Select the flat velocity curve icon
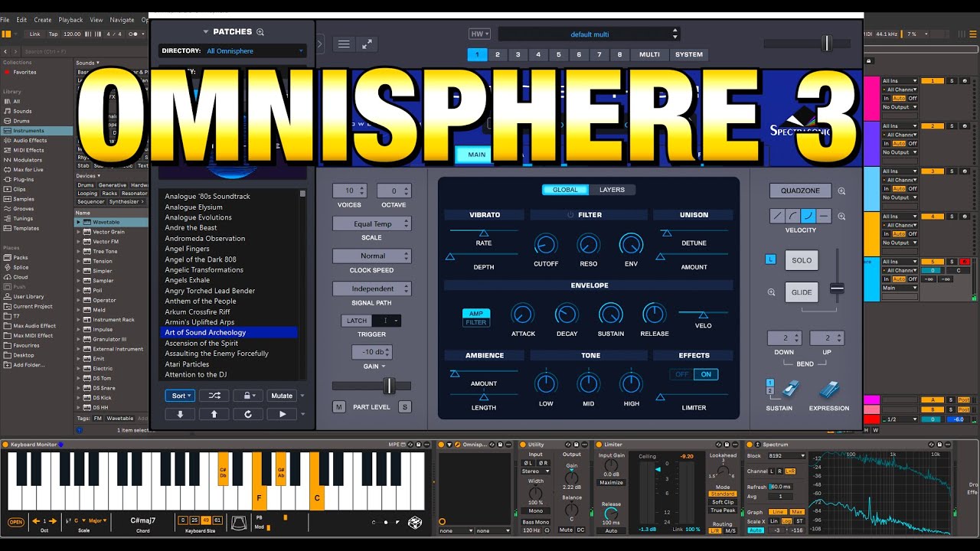The image size is (980, 551). pos(823,217)
